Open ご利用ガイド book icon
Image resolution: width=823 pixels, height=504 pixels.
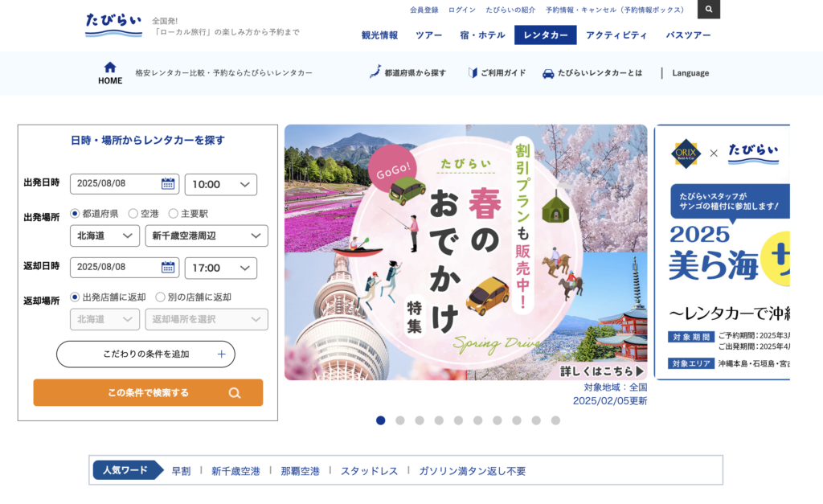pyautogui.click(x=473, y=72)
